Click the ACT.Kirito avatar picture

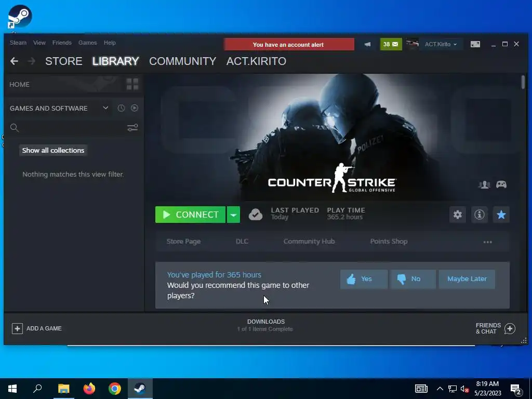pos(413,45)
